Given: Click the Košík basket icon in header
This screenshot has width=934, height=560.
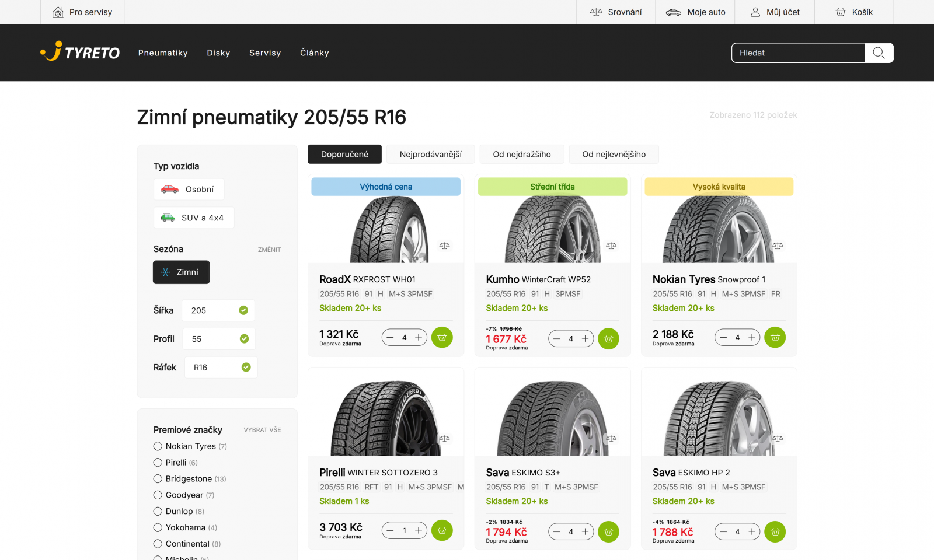Looking at the screenshot, I should (x=841, y=12).
